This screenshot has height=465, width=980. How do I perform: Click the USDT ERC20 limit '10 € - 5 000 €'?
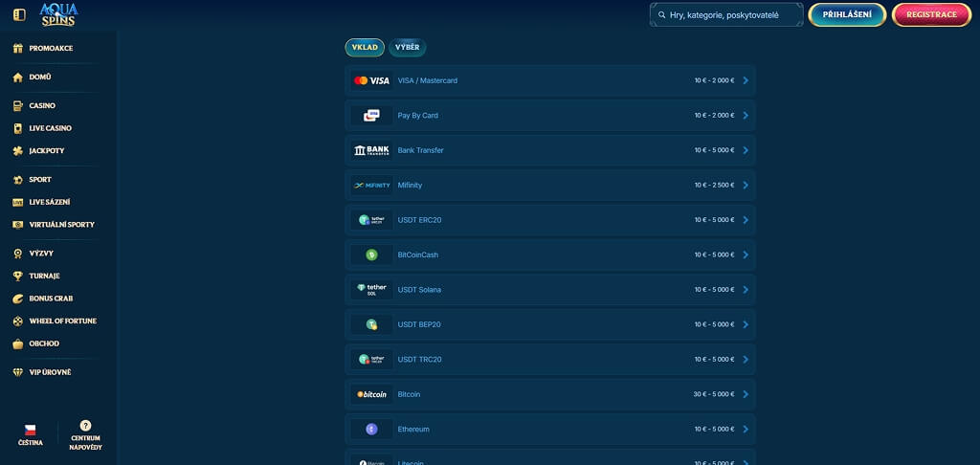(714, 220)
